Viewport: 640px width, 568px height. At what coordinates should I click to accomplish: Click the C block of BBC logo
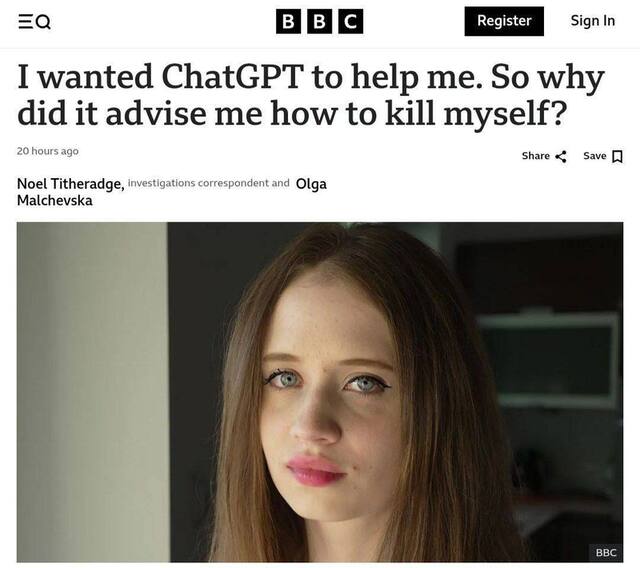pos(351,21)
